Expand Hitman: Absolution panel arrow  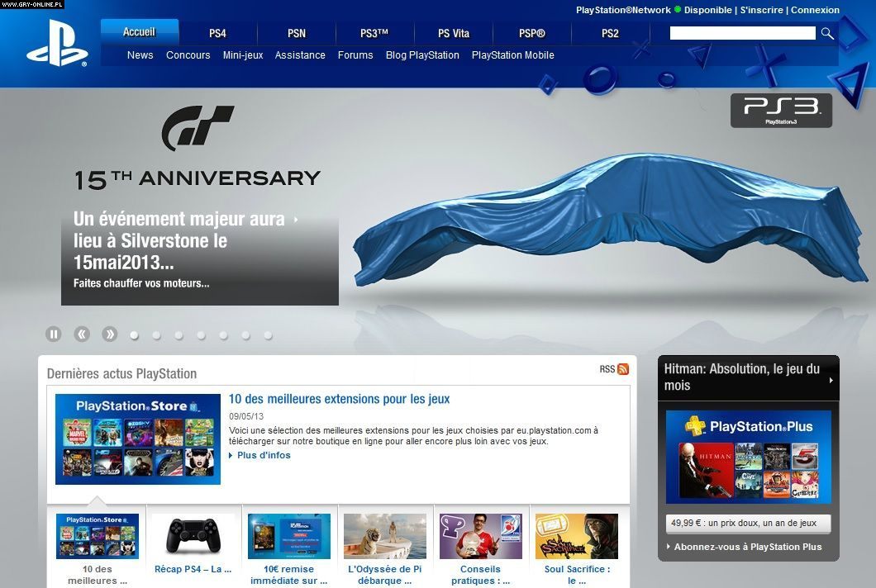831,381
